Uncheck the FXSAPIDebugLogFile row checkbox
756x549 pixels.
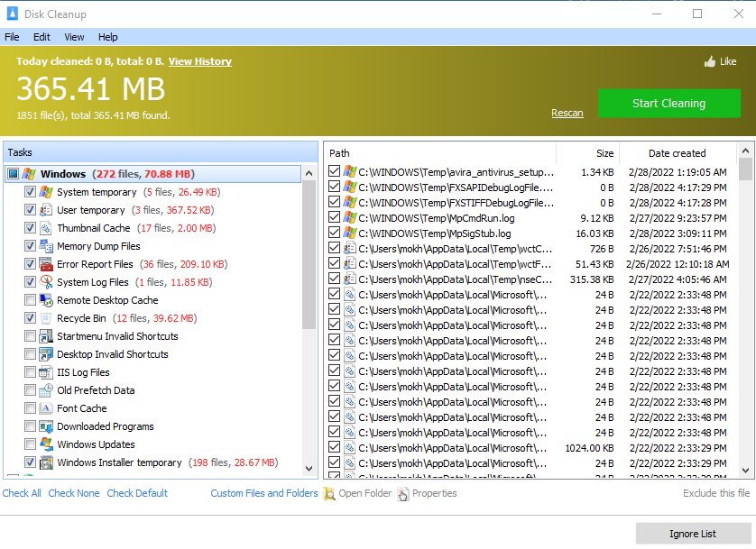(x=334, y=188)
